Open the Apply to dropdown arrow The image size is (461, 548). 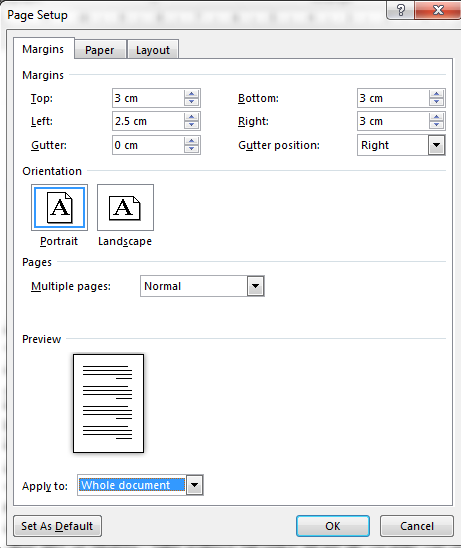click(x=195, y=485)
